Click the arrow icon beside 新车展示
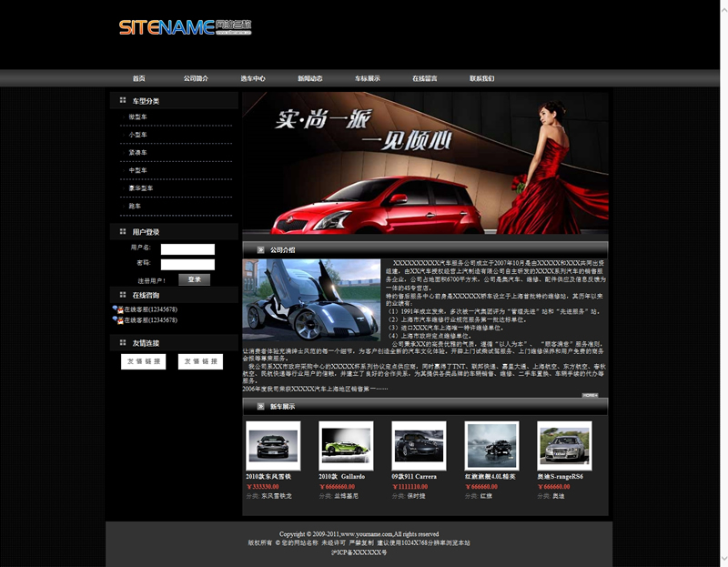Screen dimensions: 728x567 (x=260, y=406)
